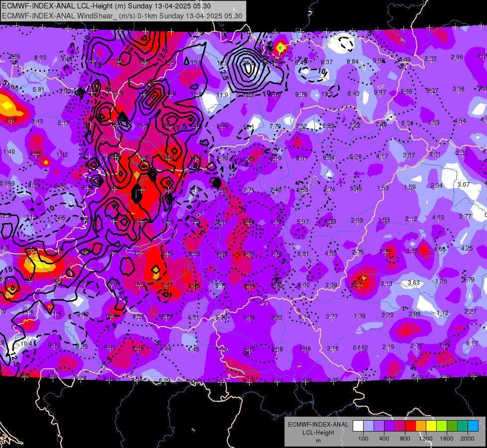487x448 pixels.
Task: Select the light purple legend swatch left of 400
Action: [x=379, y=426]
